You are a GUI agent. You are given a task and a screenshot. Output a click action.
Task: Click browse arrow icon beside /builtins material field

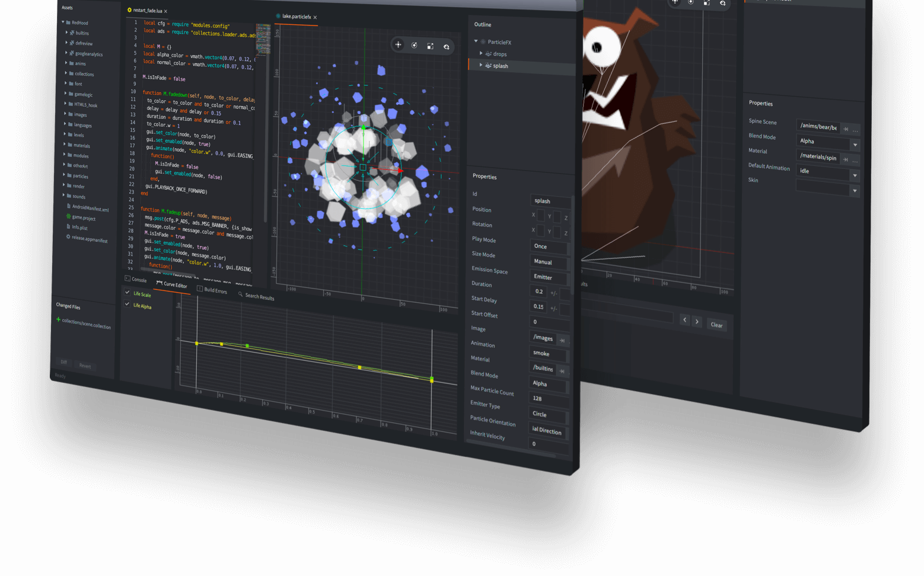[x=562, y=371]
